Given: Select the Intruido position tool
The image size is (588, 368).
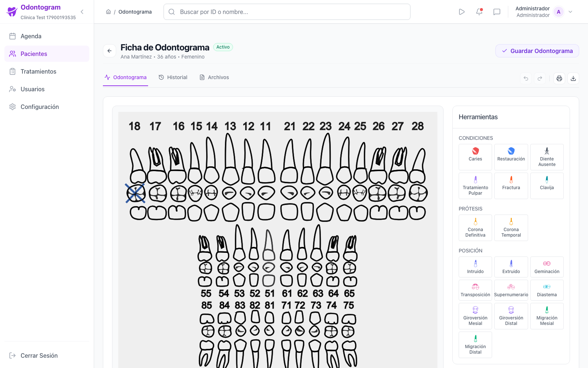Looking at the screenshot, I should tap(475, 267).
